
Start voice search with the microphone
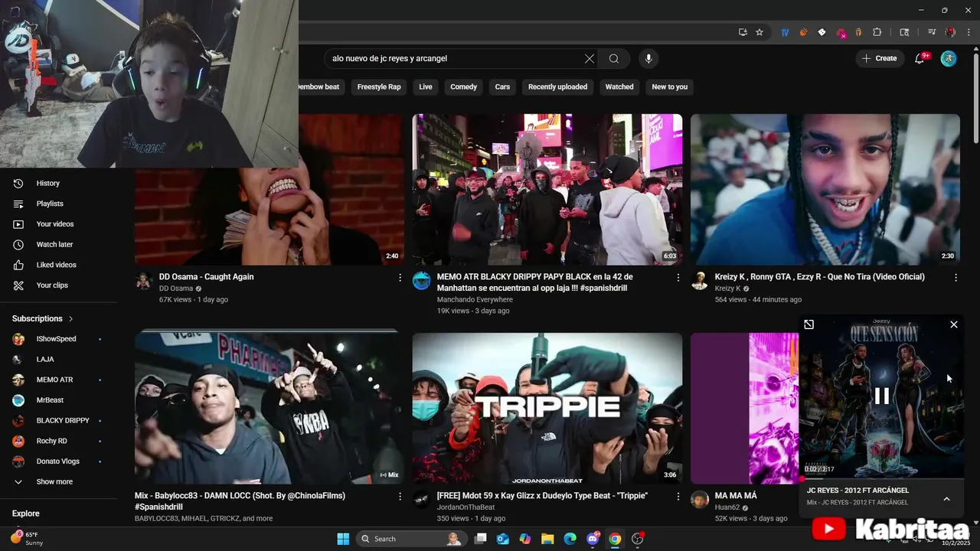coord(648,59)
